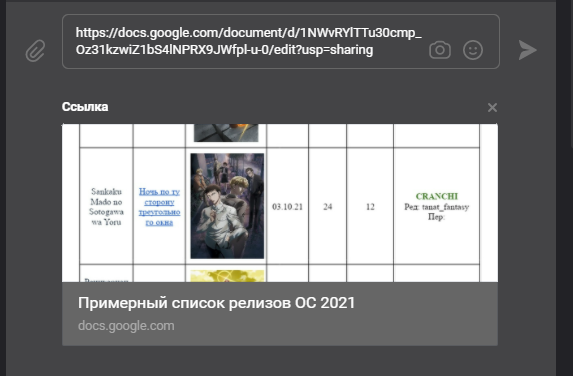Select the cell showing 12
Image resolution: width=573 pixels, height=376 pixels.
(370, 206)
